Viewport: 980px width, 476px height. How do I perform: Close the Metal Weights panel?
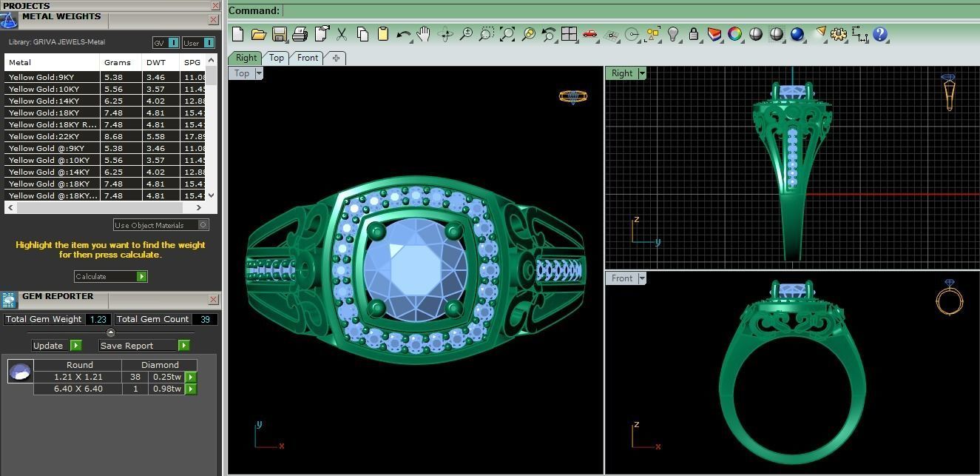[x=214, y=21]
